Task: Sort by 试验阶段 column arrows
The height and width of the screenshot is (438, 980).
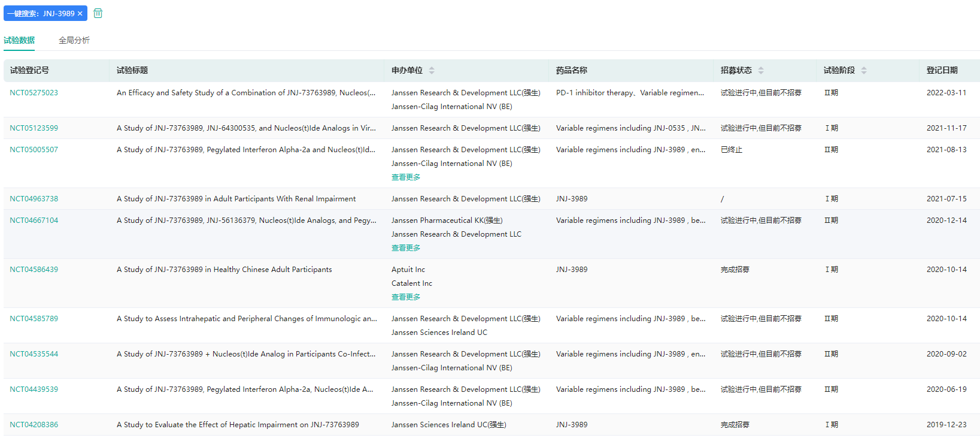Action: click(x=864, y=71)
